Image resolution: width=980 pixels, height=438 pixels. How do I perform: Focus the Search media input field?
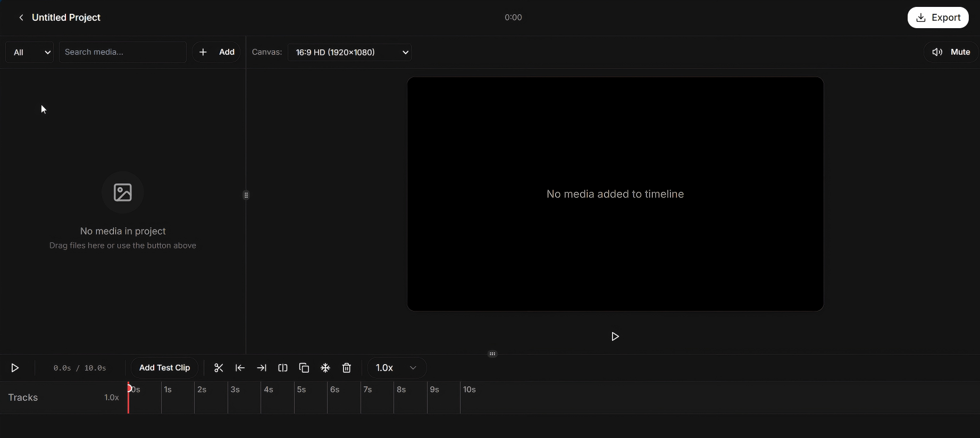click(123, 52)
